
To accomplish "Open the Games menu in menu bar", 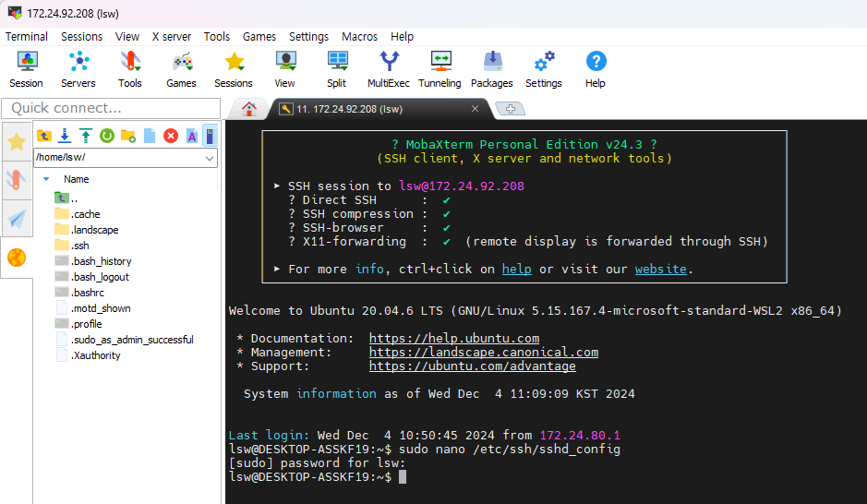I will point(259,37).
